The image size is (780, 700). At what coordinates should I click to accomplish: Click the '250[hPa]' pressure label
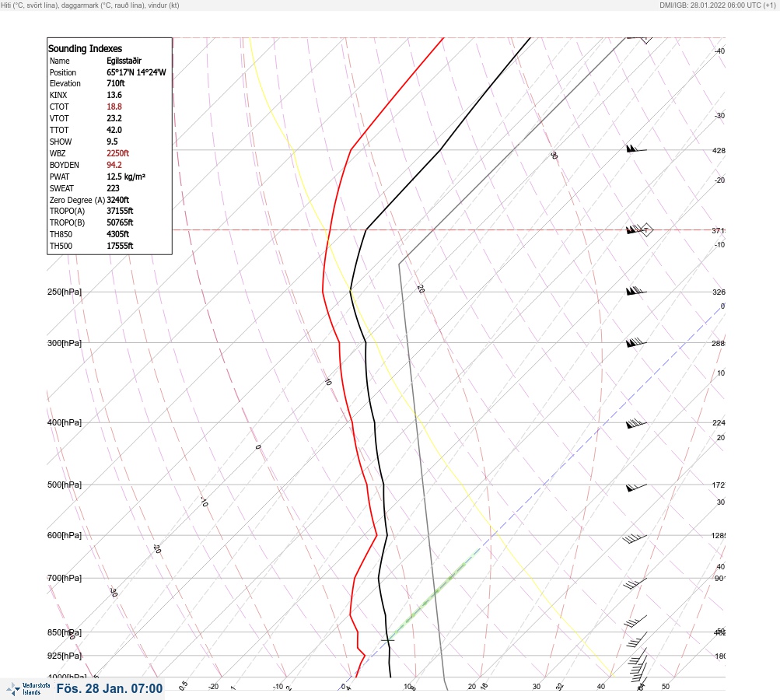[x=65, y=292]
